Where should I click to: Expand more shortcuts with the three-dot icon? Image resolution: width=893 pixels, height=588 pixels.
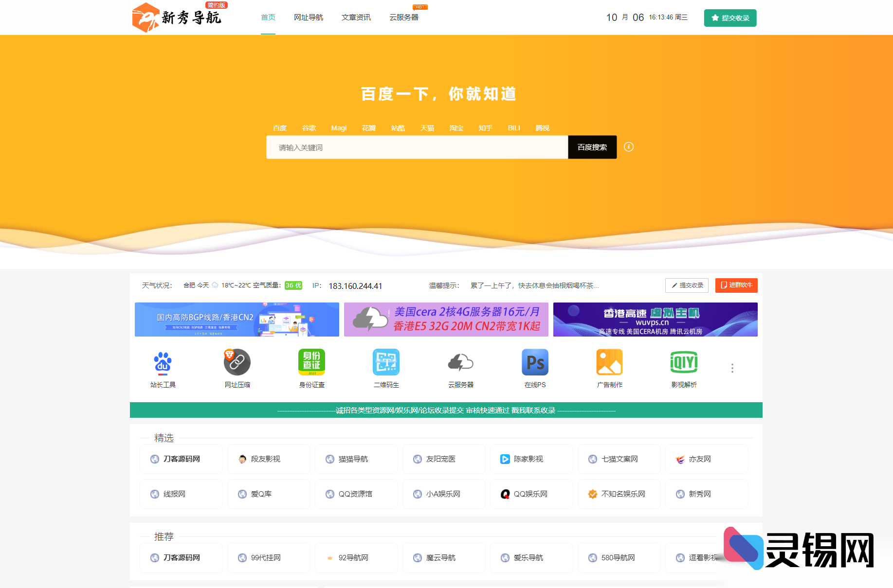click(732, 368)
